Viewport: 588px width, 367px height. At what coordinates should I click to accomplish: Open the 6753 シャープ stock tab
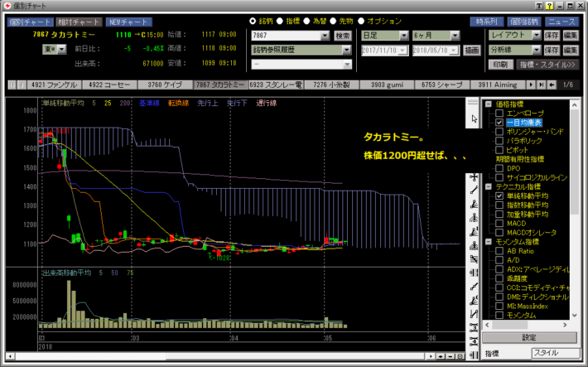point(441,85)
